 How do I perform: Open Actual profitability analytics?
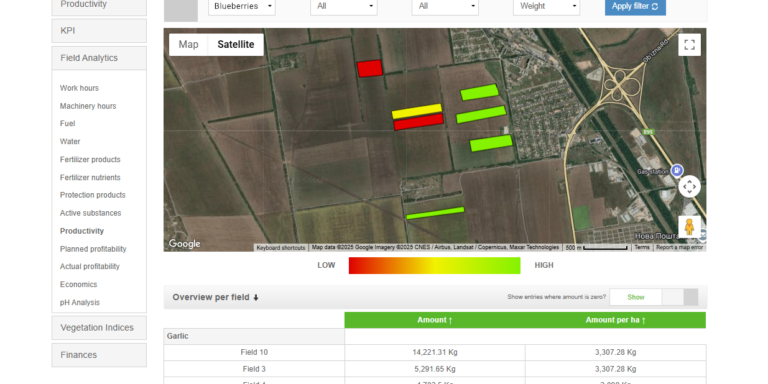(x=90, y=266)
